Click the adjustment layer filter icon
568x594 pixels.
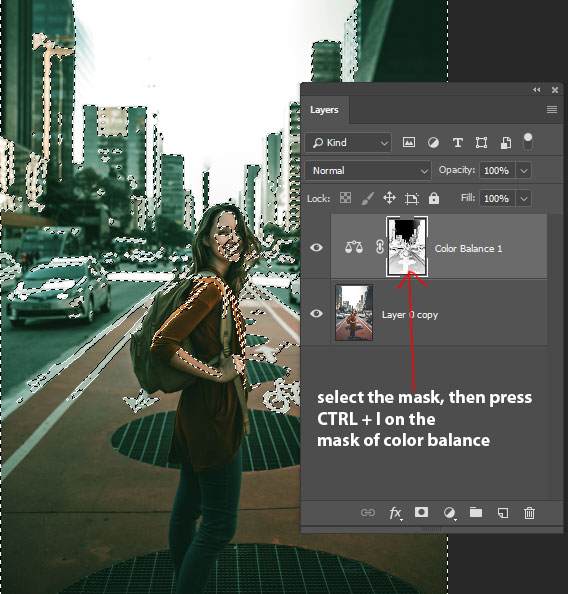tap(433, 142)
